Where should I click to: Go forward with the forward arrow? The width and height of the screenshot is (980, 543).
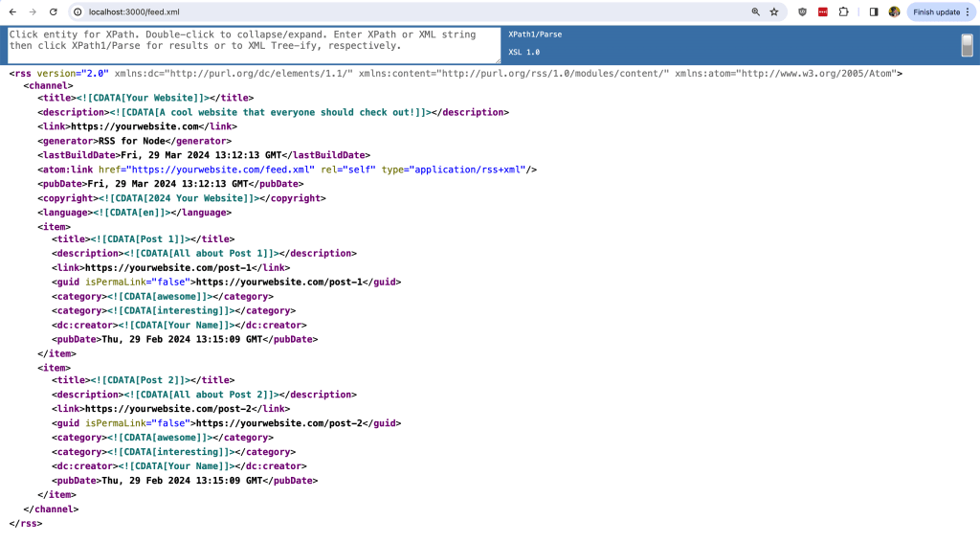pos(33,11)
